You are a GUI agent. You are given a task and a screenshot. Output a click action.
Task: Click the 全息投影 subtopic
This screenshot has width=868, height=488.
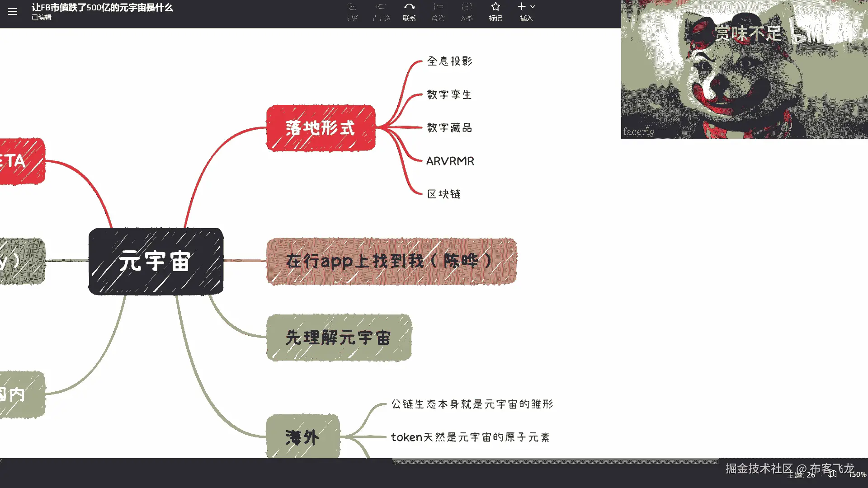pos(449,61)
